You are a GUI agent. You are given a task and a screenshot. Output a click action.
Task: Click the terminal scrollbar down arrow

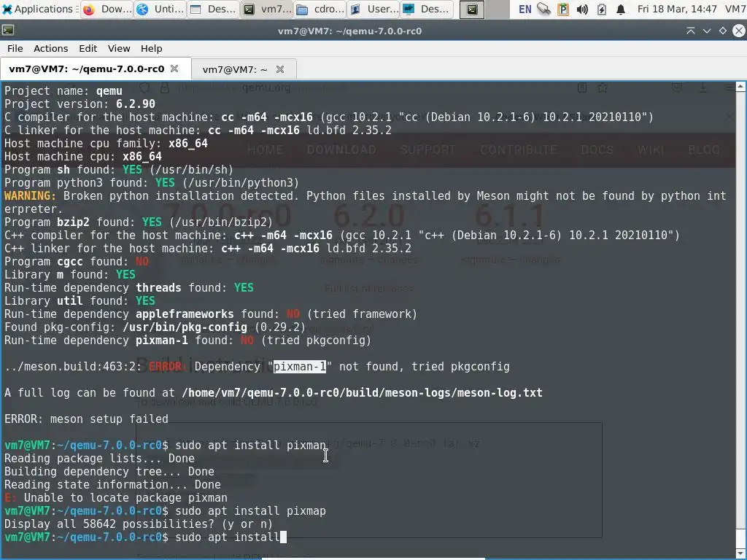tap(740, 553)
